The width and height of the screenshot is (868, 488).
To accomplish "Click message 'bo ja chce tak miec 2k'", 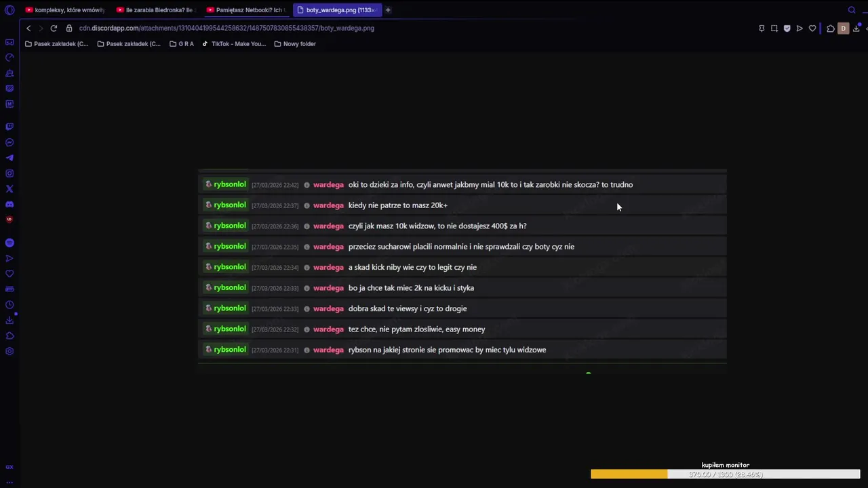I will [x=411, y=288].
